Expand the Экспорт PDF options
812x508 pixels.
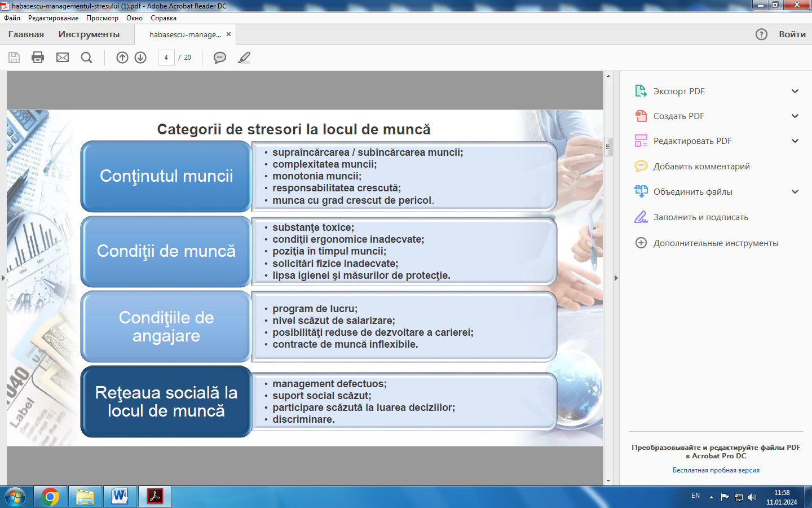click(x=795, y=91)
